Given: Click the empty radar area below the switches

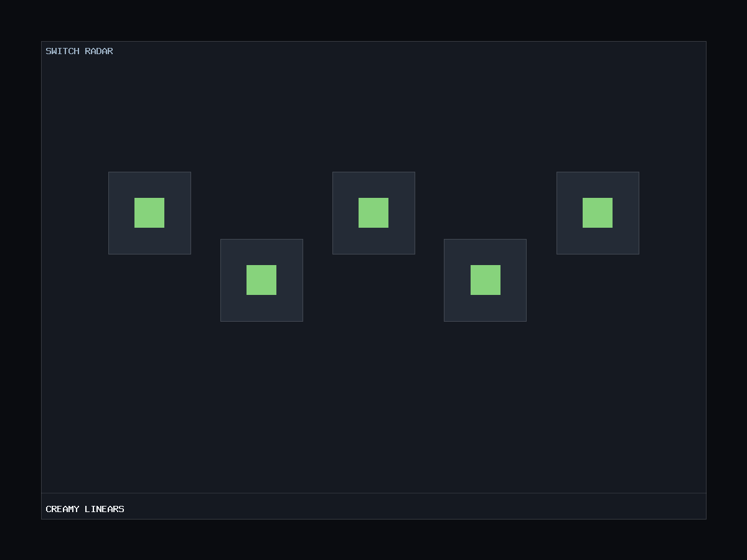Looking at the screenshot, I should pyautogui.click(x=374, y=404).
